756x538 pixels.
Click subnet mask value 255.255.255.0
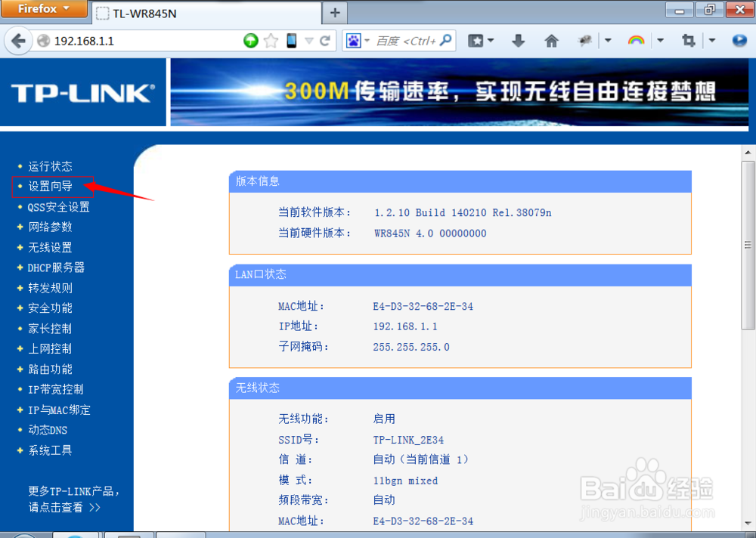[x=411, y=347]
